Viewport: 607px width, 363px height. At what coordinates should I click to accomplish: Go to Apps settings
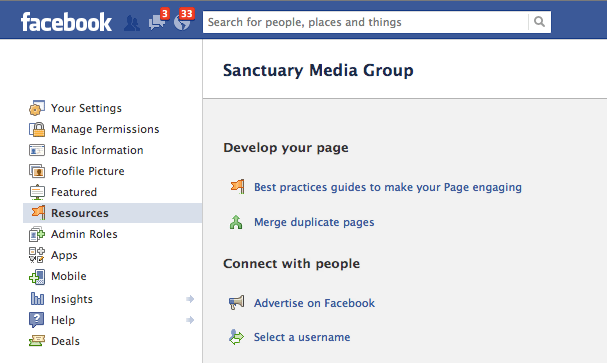point(64,255)
